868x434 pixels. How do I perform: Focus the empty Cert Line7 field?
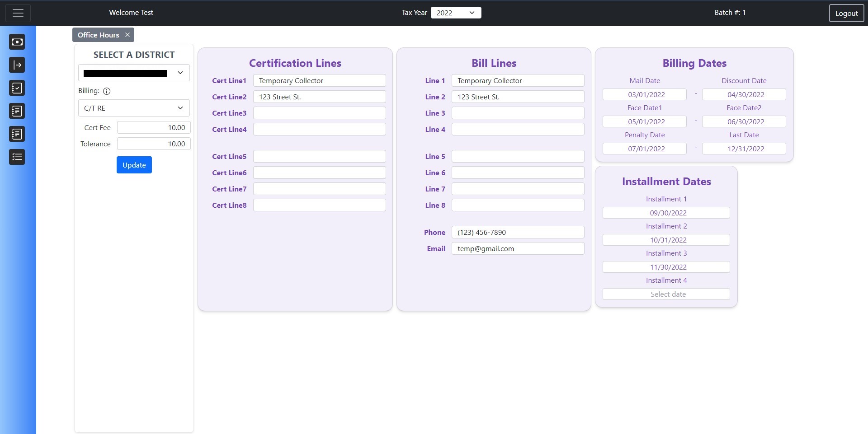pos(320,189)
